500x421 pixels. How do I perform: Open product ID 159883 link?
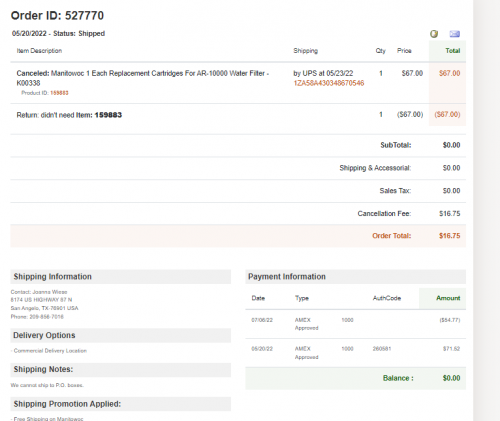pos(59,93)
